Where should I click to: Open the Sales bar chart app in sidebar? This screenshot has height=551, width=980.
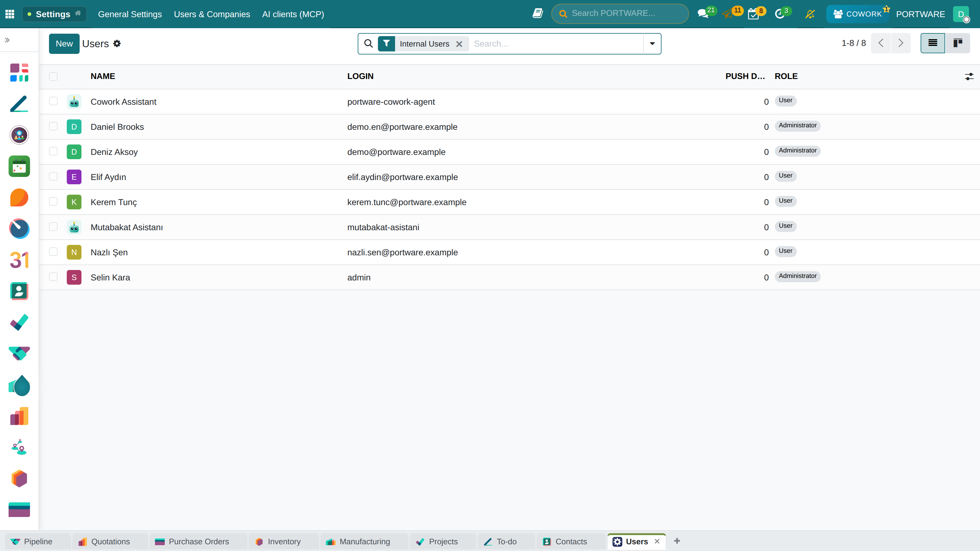click(19, 416)
